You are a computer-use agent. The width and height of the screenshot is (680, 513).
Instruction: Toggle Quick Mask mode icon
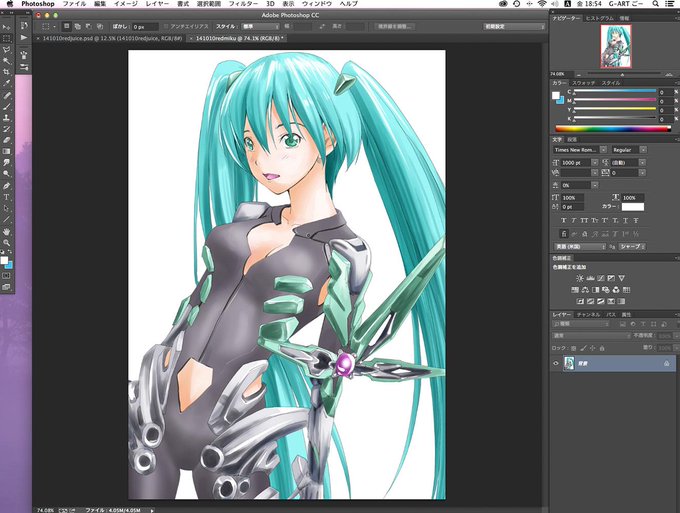coord(7,276)
